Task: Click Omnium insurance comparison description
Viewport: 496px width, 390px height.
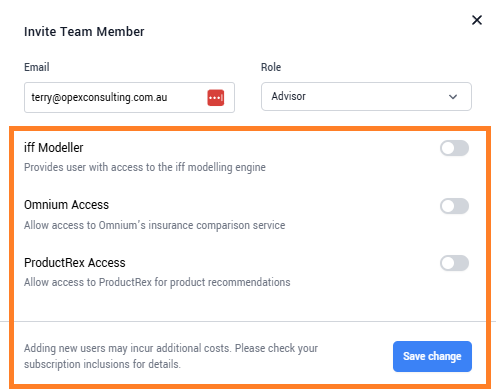Action: pyautogui.click(x=155, y=225)
